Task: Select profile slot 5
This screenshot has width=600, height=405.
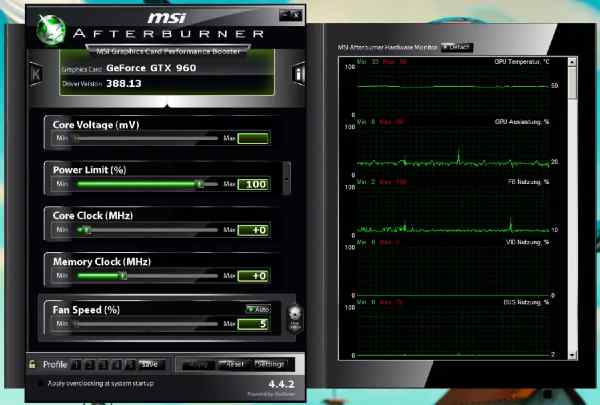Action: tap(130, 364)
